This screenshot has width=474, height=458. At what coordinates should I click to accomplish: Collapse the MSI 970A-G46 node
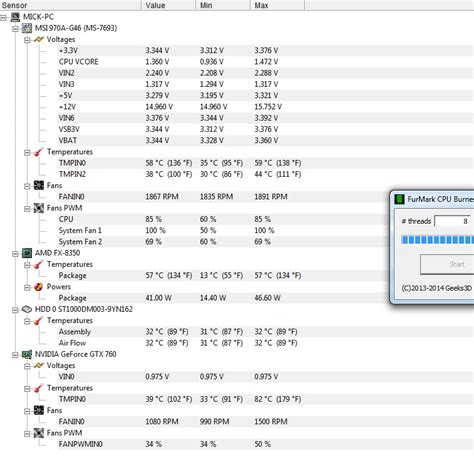pyautogui.click(x=15, y=29)
